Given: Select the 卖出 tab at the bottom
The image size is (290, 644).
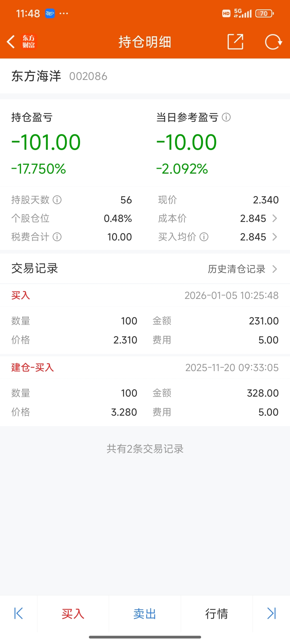Looking at the screenshot, I should [145, 614].
